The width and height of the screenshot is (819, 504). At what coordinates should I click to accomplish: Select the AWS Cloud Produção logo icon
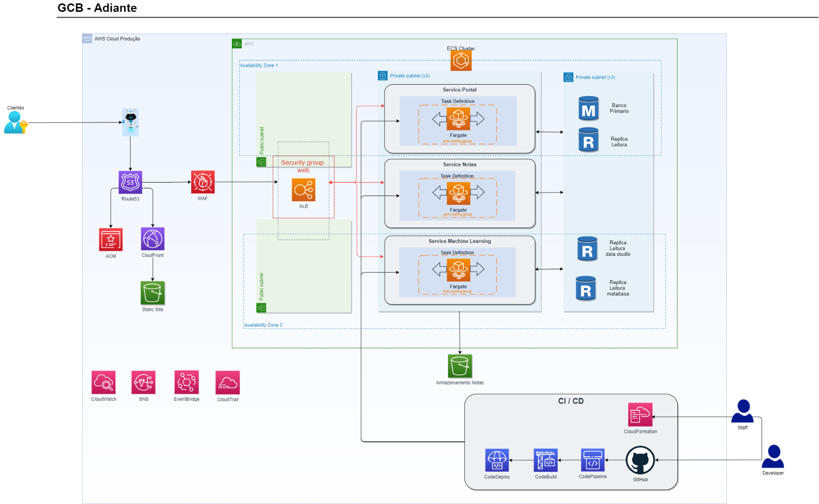pyautogui.click(x=87, y=38)
